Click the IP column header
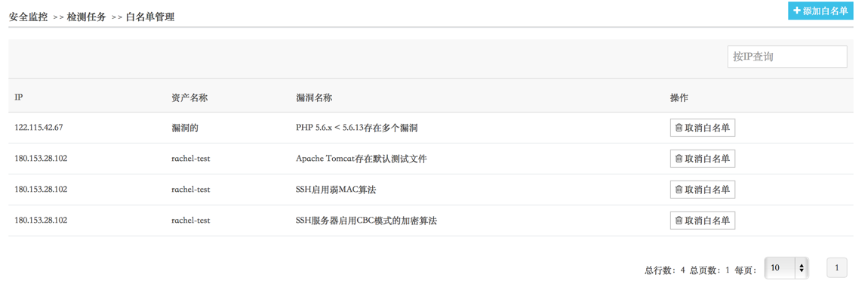The image size is (868, 284). (18, 97)
